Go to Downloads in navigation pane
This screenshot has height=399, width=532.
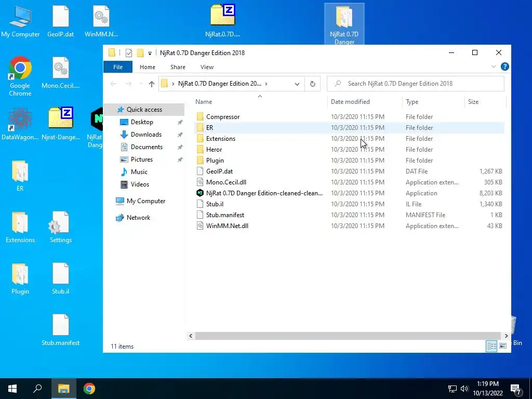pos(146,135)
